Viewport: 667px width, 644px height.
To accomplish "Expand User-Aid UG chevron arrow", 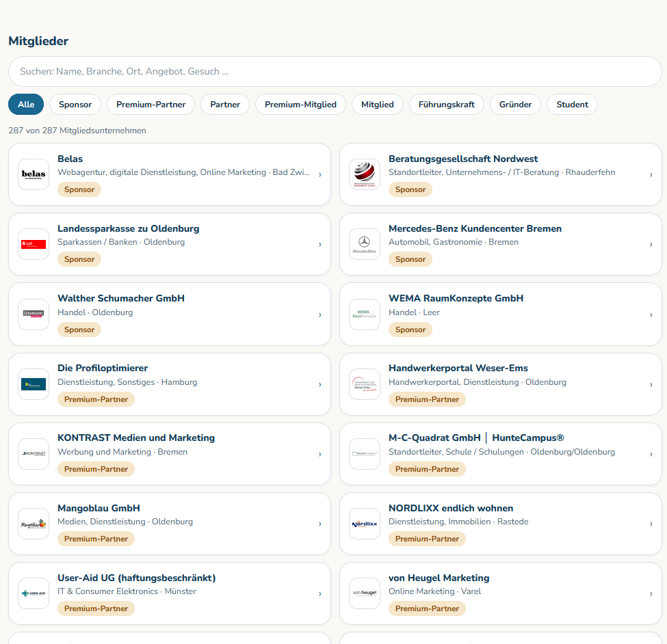I will 320,594.
